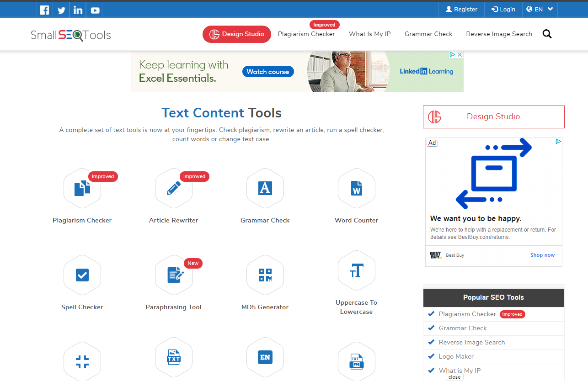Open the TXT image tool icon in the bottom row
588x381 pixels.
[174, 357]
